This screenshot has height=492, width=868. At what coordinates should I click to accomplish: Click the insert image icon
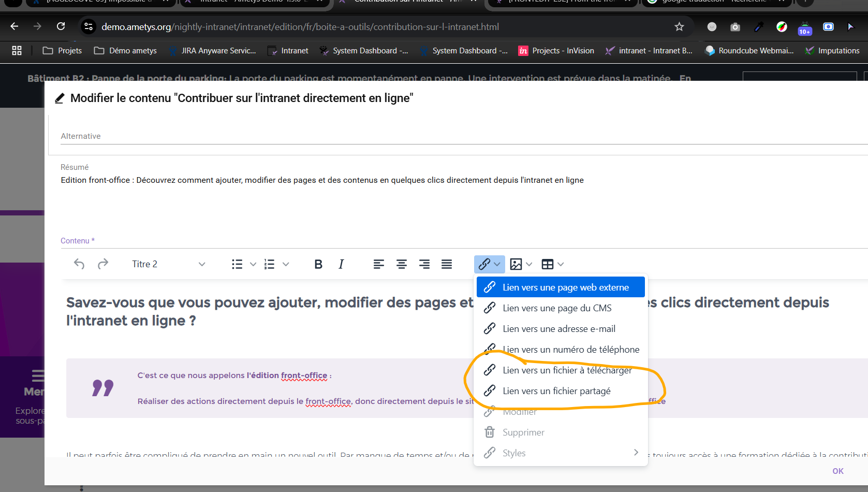click(x=516, y=264)
